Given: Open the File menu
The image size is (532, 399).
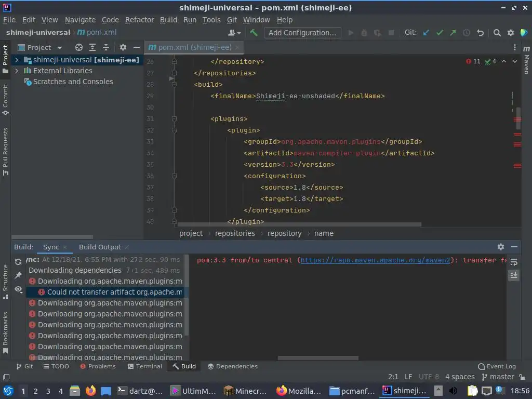Looking at the screenshot, I should point(9,20).
